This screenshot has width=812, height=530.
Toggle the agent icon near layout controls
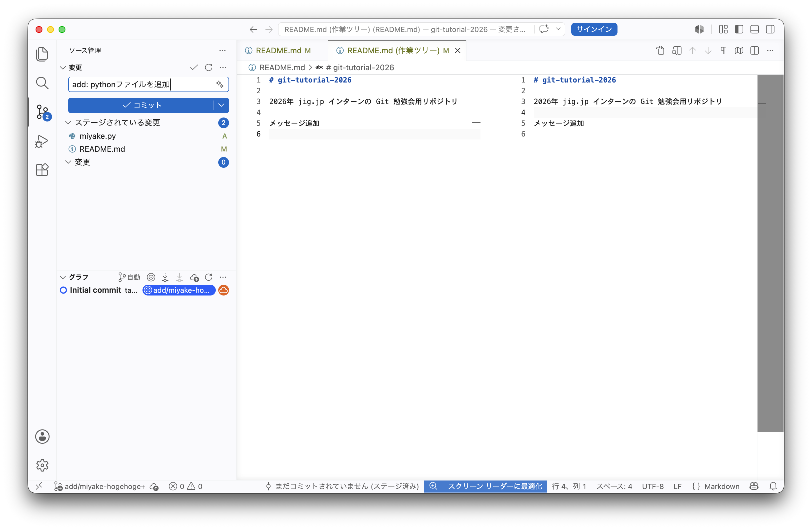[699, 29]
